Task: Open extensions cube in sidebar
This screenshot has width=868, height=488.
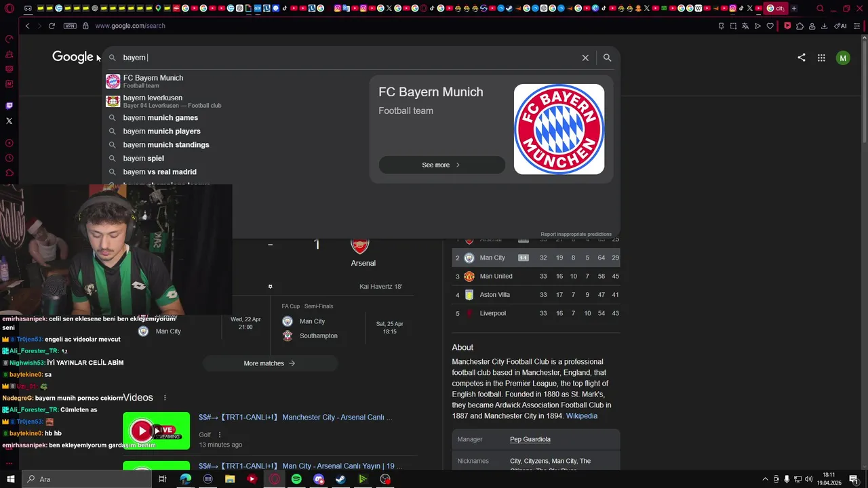Action: coord(9,173)
